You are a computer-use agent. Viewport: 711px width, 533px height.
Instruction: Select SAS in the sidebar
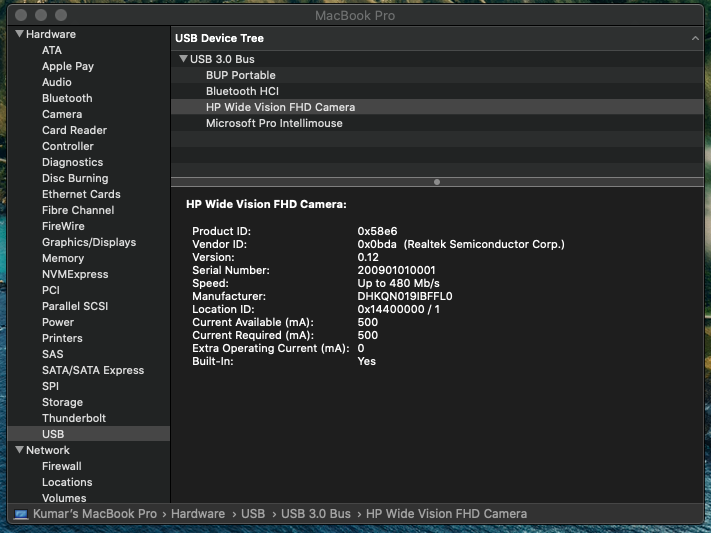[53, 354]
